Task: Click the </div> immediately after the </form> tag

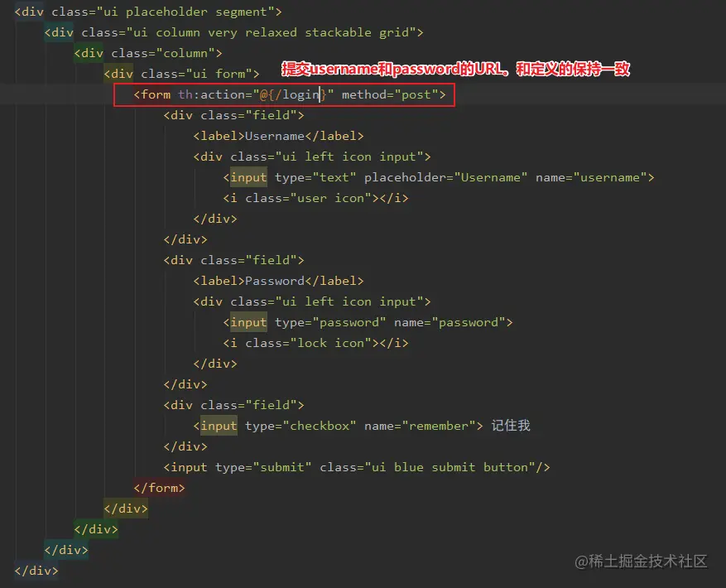Action: [126, 508]
